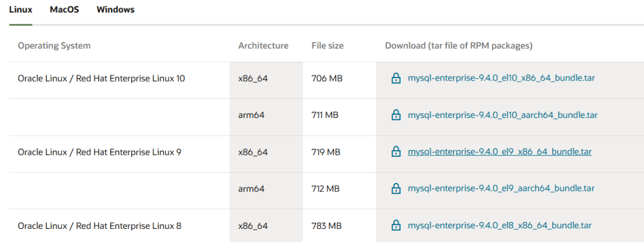Click the 783 MB file size cell
644x242 pixels.
tap(326, 226)
